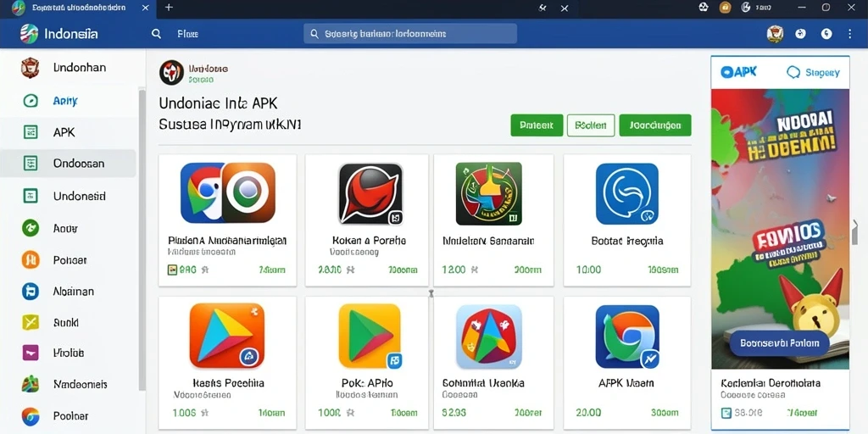Click the promotional banner image
Image resolution: width=868 pixels, height=434 pixels.
click(780, 229)
